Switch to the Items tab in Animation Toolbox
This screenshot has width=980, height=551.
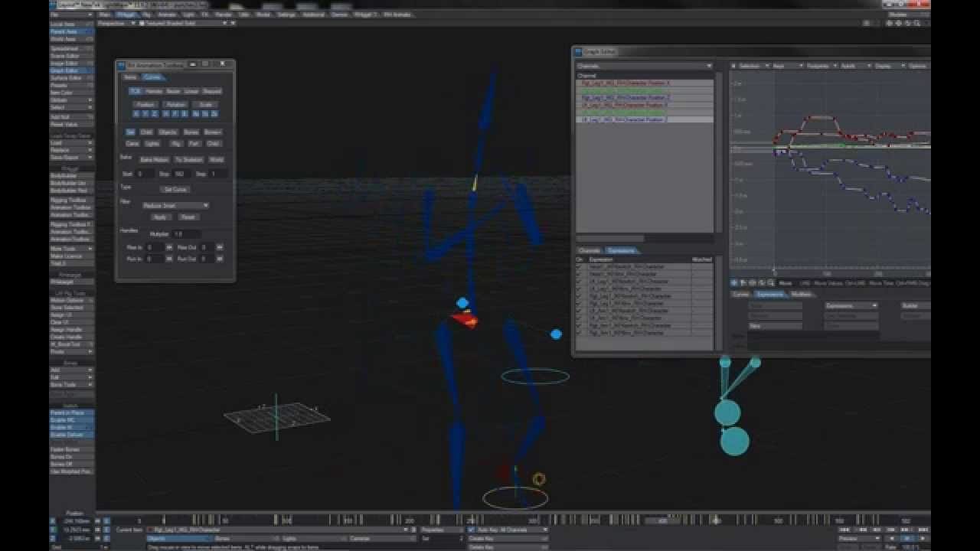(130, 77)
